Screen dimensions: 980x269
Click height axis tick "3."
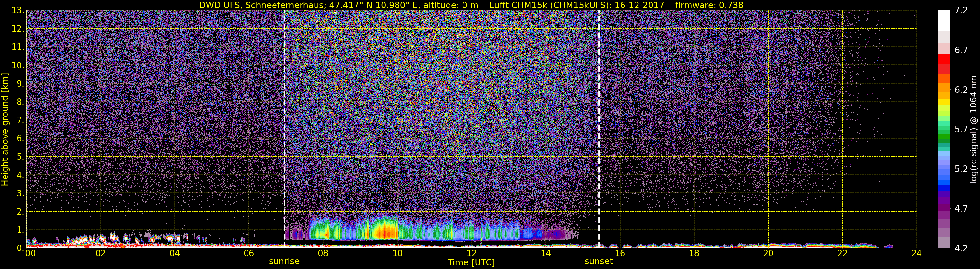coord(20,193)
